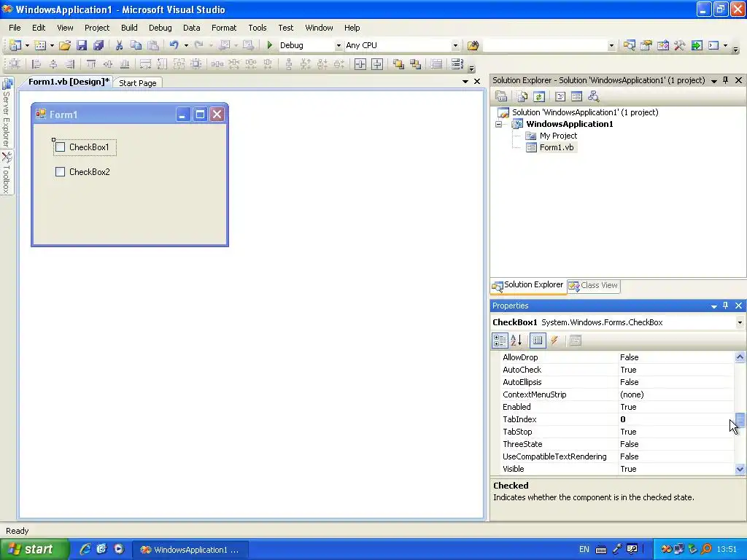Image resolution: width=747 pixels, height=560 pixels.
Task: Select My Project in Solution Explorer
Action: [x=558, y=136]
